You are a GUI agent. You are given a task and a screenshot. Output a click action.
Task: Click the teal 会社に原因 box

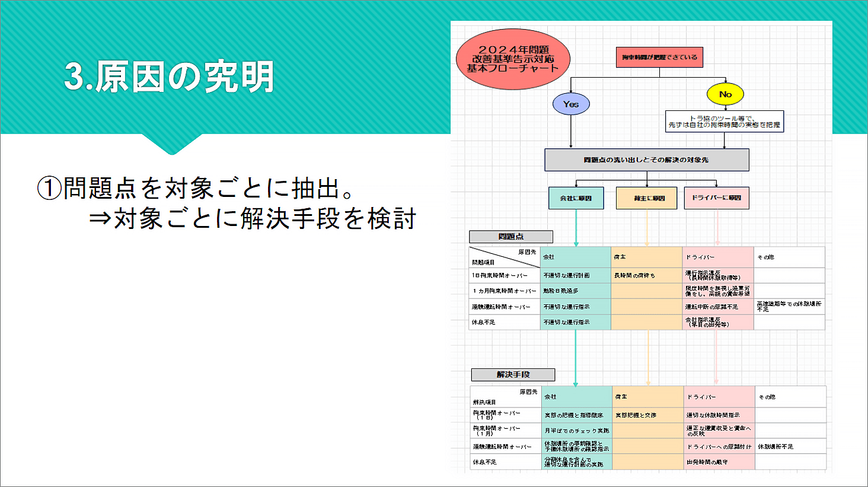click(x=576, y=198)
